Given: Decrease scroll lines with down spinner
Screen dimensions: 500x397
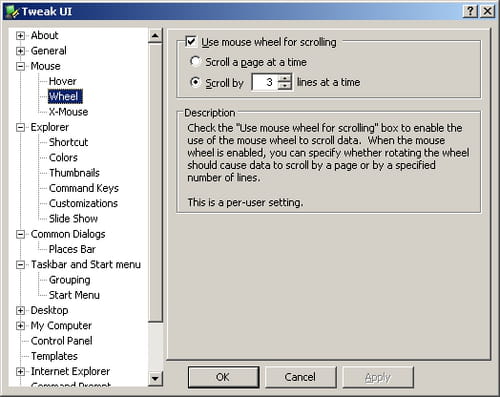Looking at the screenshot, I should pyautogui.click(x=284, y=86).
